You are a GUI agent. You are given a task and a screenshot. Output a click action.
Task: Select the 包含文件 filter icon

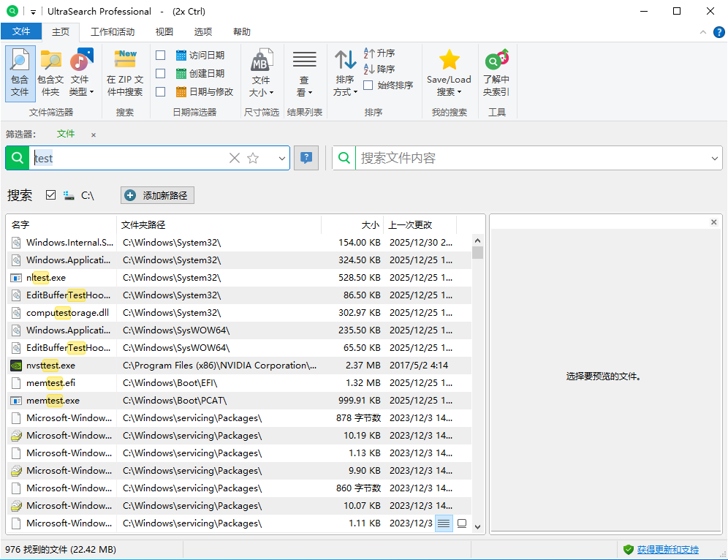(x=20, y=73)
